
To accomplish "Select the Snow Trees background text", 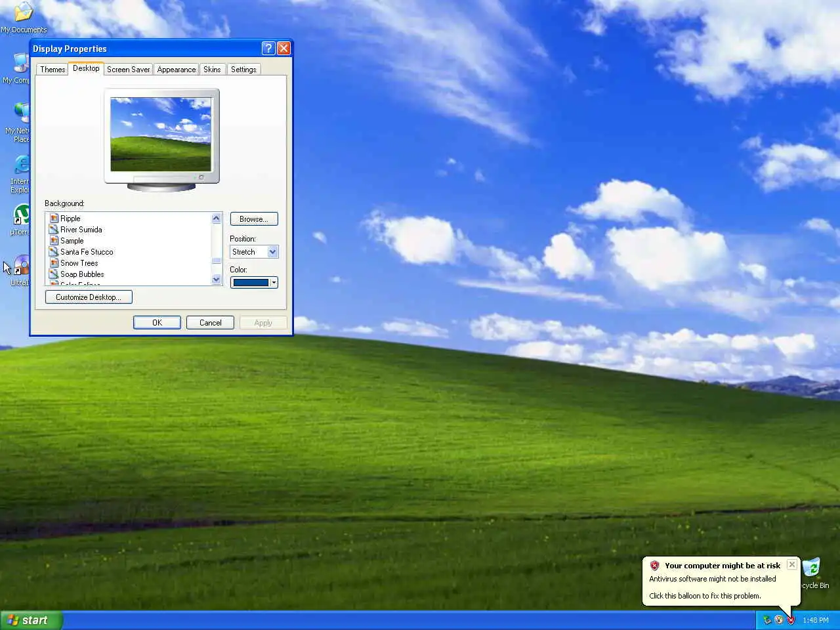I will tap(79, 263).
